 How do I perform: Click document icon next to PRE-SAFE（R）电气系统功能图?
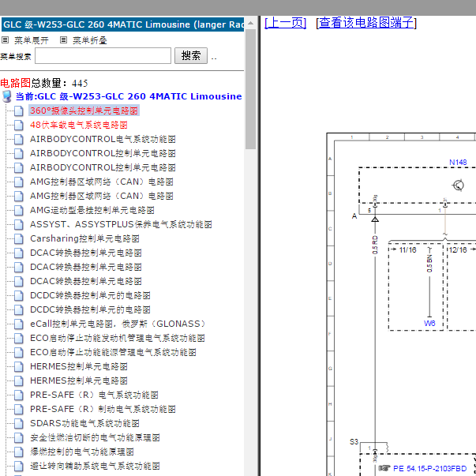[x=19, y=395]
